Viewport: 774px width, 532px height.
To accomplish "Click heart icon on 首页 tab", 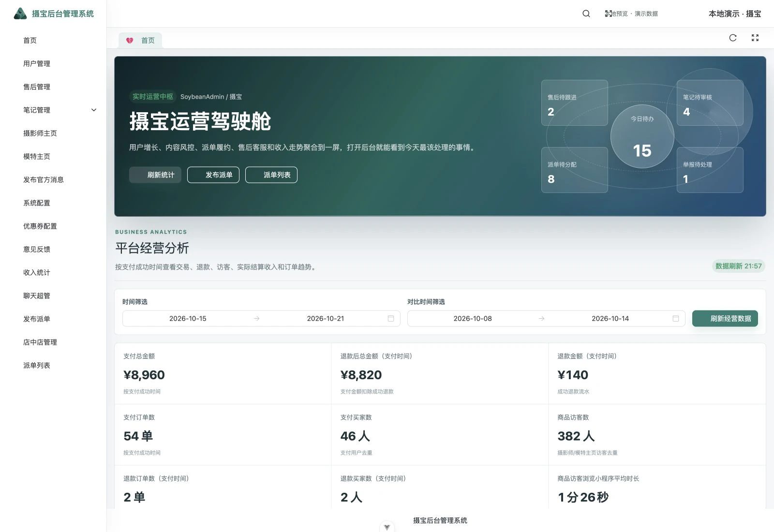I will click(130, 41).
